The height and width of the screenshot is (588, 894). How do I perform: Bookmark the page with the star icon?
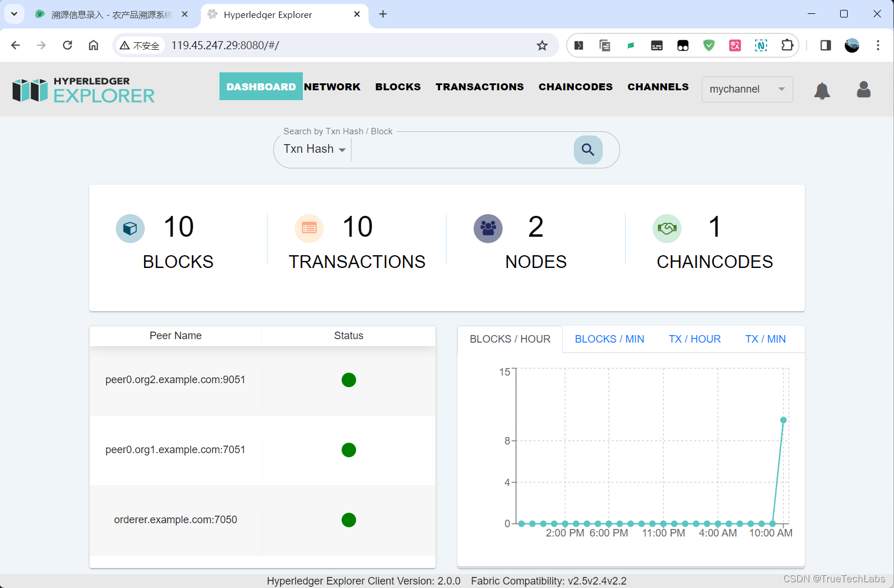tap(542, 45)
